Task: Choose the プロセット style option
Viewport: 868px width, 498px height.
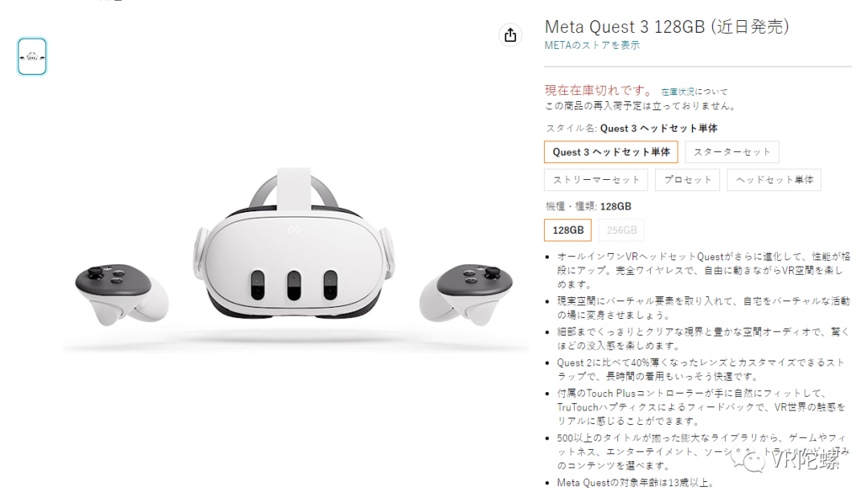Action: 687,180
